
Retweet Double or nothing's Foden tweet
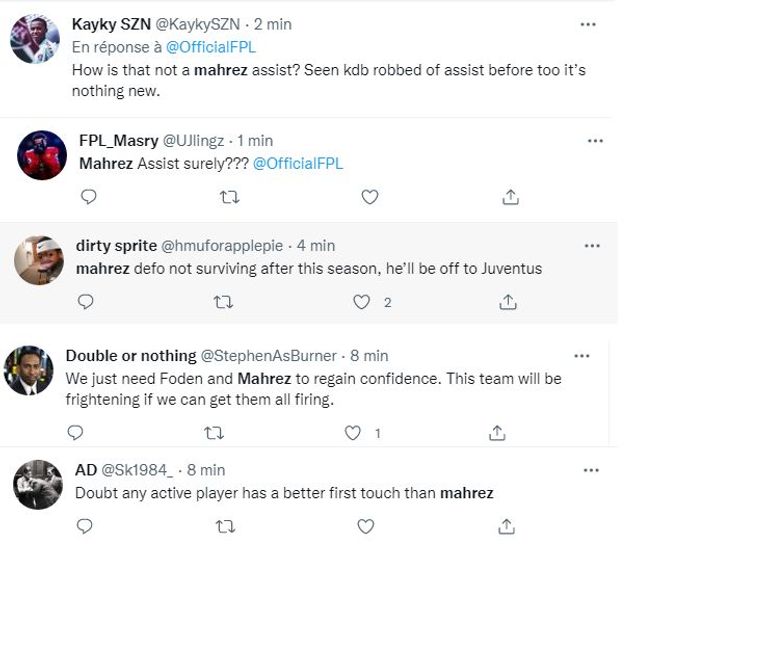[214, 433]
